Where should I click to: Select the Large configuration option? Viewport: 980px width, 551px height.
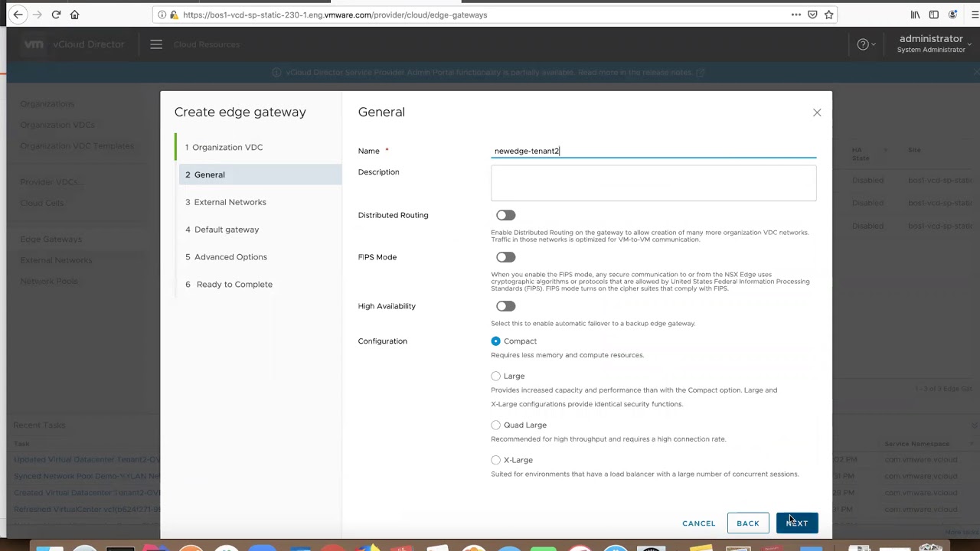(x=496, y=377)
